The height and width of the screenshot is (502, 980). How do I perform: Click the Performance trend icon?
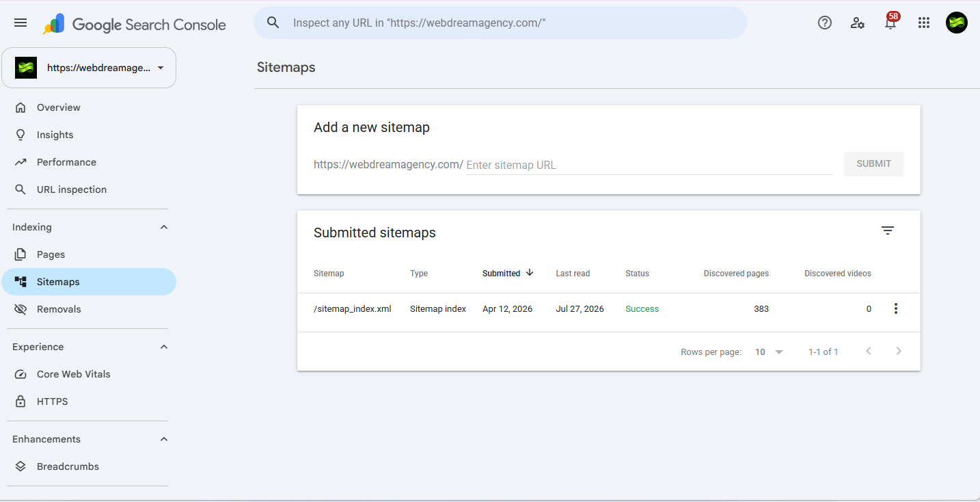point(21,162)
